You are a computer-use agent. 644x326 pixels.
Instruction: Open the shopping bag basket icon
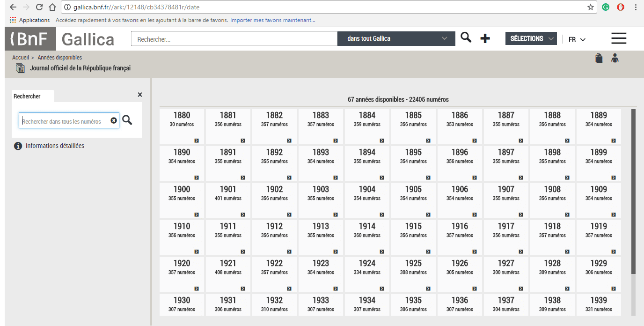(x=599, y=58)
